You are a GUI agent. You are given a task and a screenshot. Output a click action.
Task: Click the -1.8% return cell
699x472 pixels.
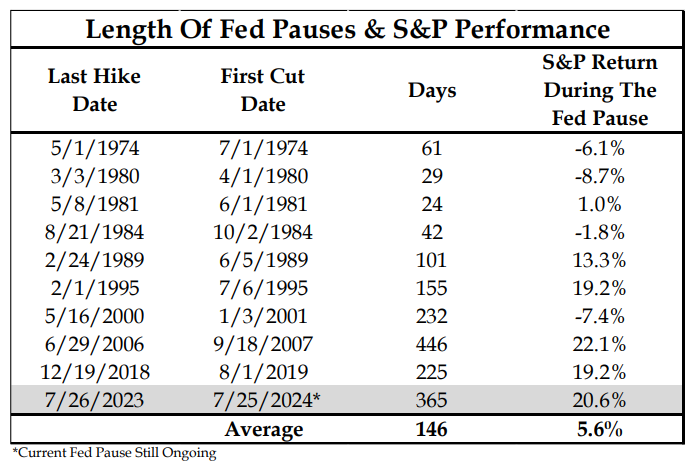pyautogui.click(x=596, y=233)
